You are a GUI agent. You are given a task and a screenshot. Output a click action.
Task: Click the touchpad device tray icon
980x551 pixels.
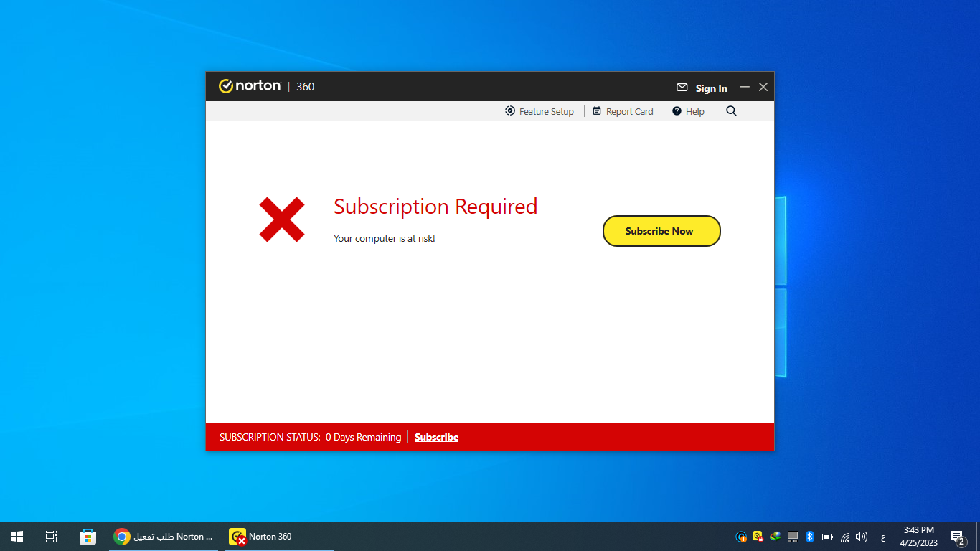click(793, 537)
